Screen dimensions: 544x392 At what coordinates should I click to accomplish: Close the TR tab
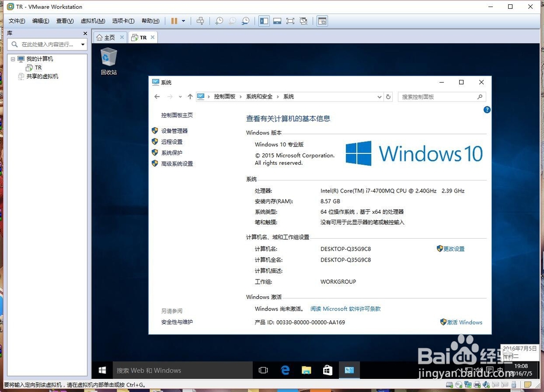[x=152, y=37]
